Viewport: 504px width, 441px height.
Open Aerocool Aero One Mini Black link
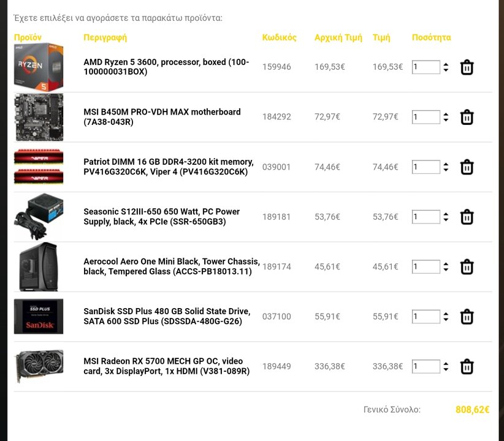(x=172, y=266)
